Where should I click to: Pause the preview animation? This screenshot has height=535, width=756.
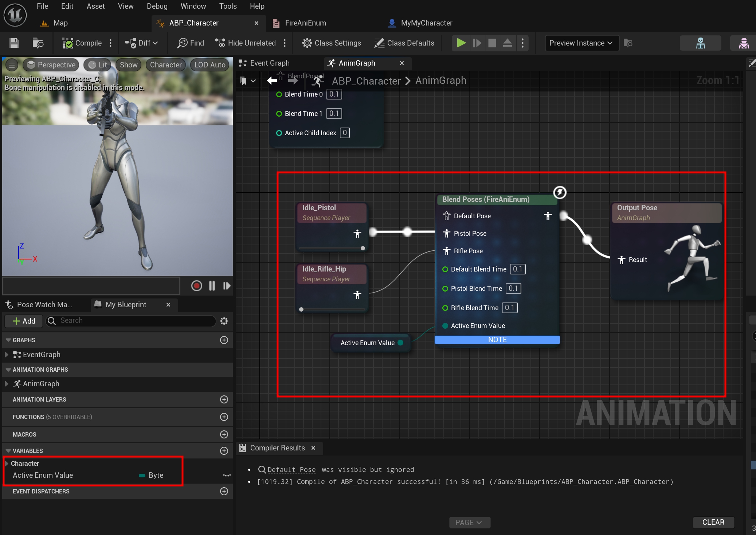(212, 286)
